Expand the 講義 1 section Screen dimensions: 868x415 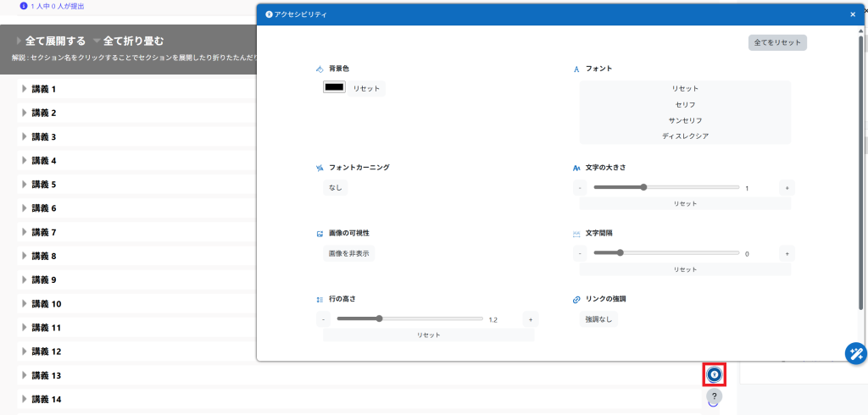[x=42, y=89]
